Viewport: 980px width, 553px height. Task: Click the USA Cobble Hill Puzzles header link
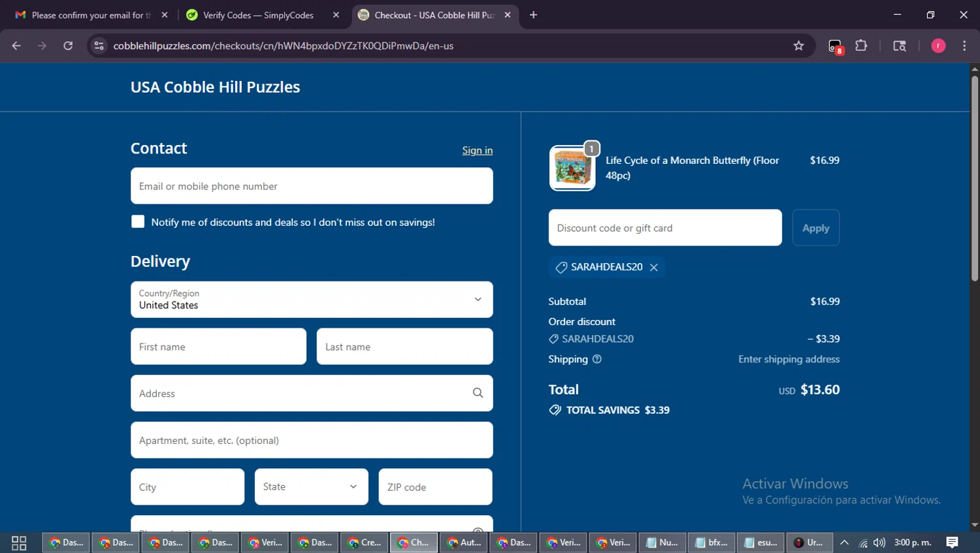215,87
